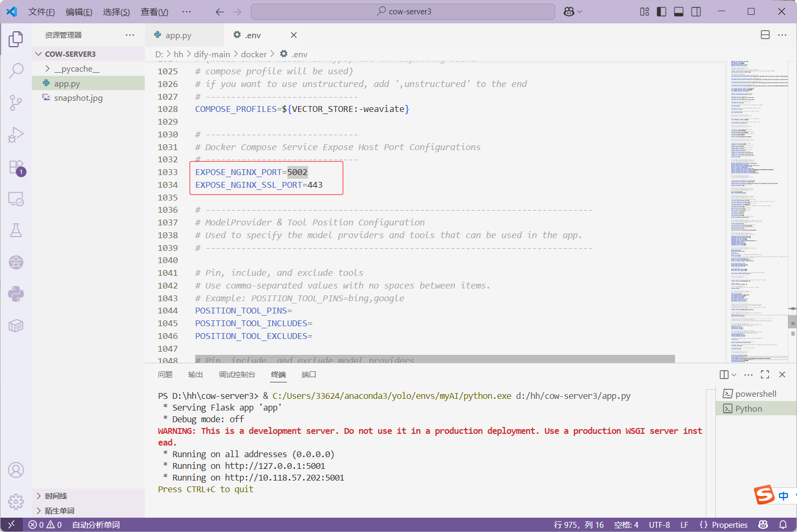Open Customize Layout in title bar

(x=645, y=12)
